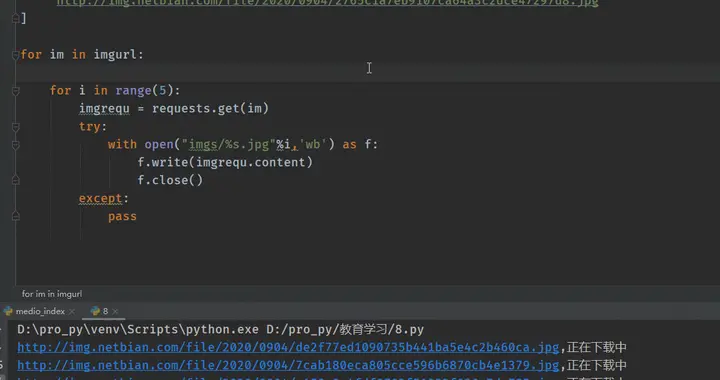
Task: Click the 'imgrequ' variable assignment
Action: [x=104, y=109]
